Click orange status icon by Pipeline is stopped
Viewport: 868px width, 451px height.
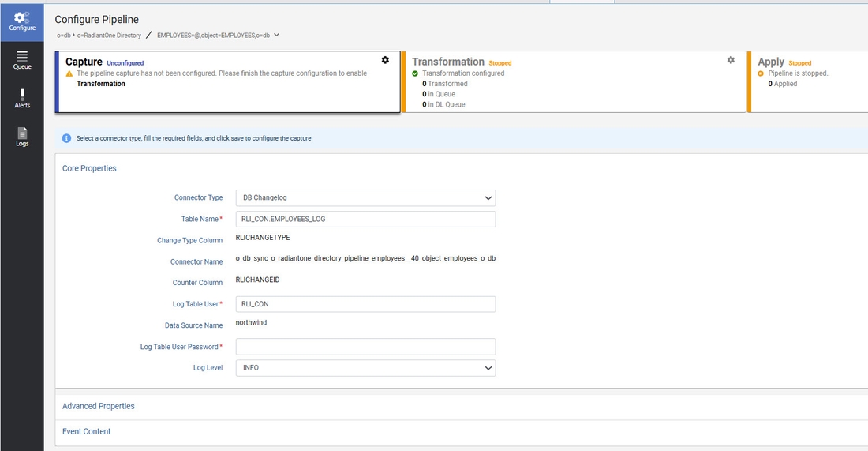tap(761, 73)
